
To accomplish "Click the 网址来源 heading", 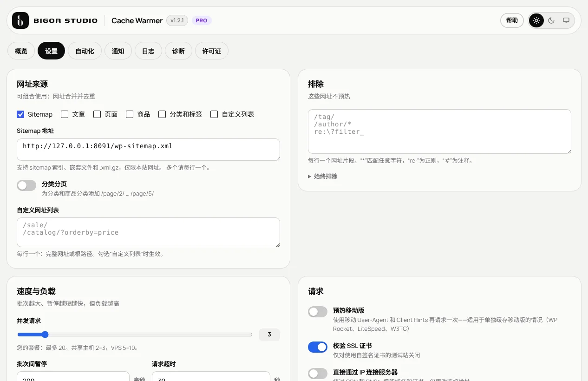I will (x=33, y=84).
